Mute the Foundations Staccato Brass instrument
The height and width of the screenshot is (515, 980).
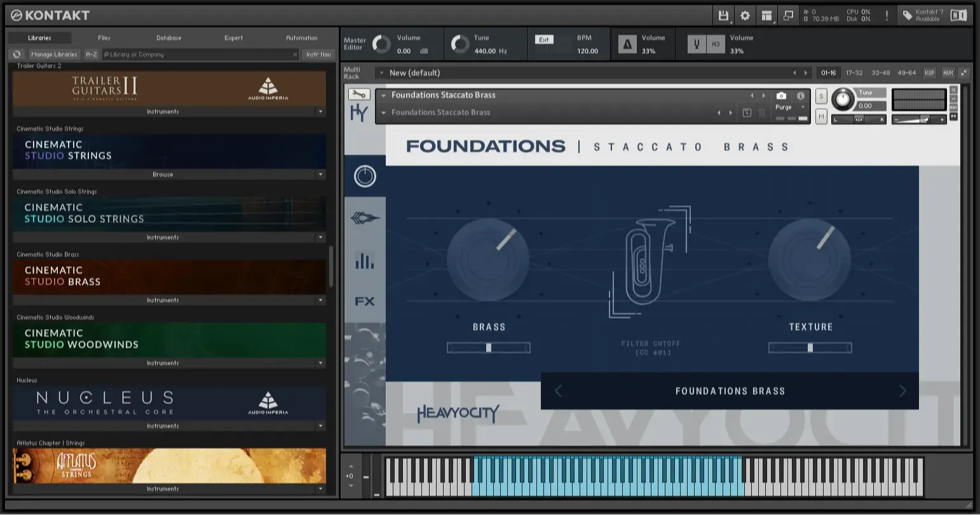pos(821,117)
